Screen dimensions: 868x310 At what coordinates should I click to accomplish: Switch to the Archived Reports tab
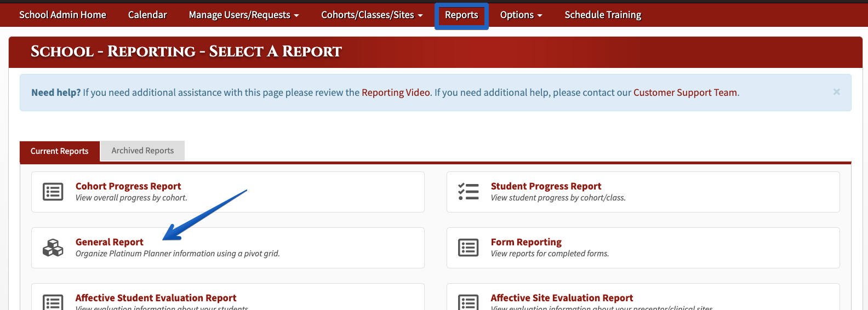click(142, 151)
